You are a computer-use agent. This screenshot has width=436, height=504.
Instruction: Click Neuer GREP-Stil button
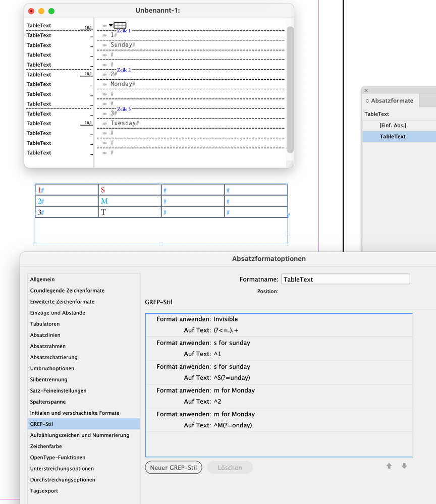[174, 467]
